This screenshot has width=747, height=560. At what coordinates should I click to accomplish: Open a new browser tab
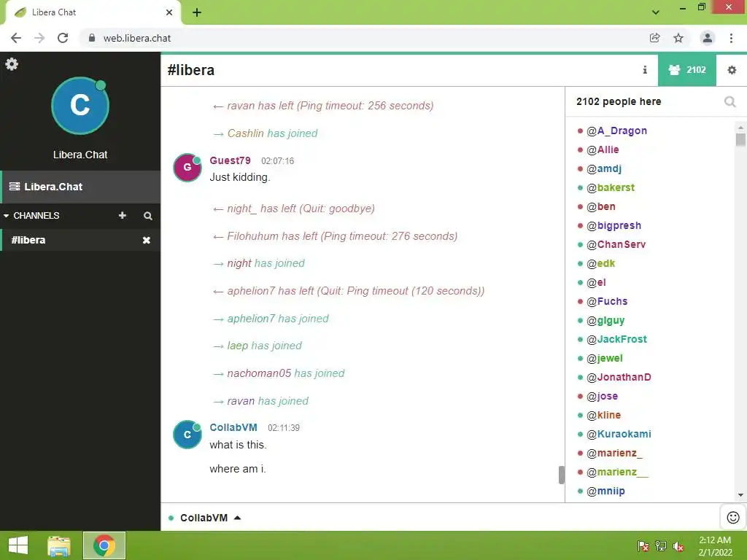pos(197,12)
